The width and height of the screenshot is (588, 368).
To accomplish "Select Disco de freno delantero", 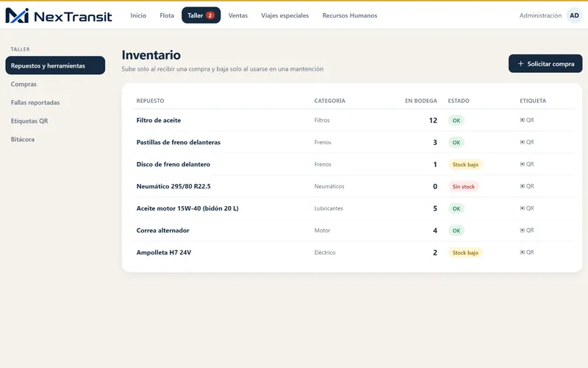I will pyautogui.click(x=173, y=164).
